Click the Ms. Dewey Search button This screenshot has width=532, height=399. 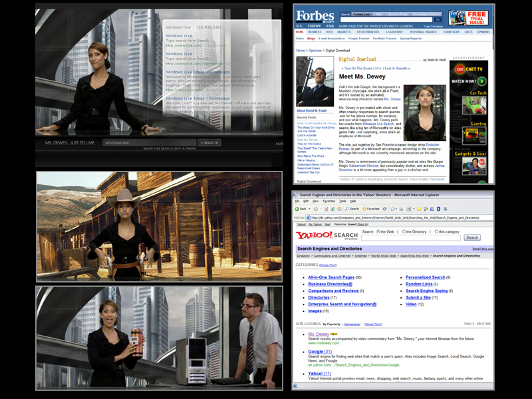pos(209,143)
